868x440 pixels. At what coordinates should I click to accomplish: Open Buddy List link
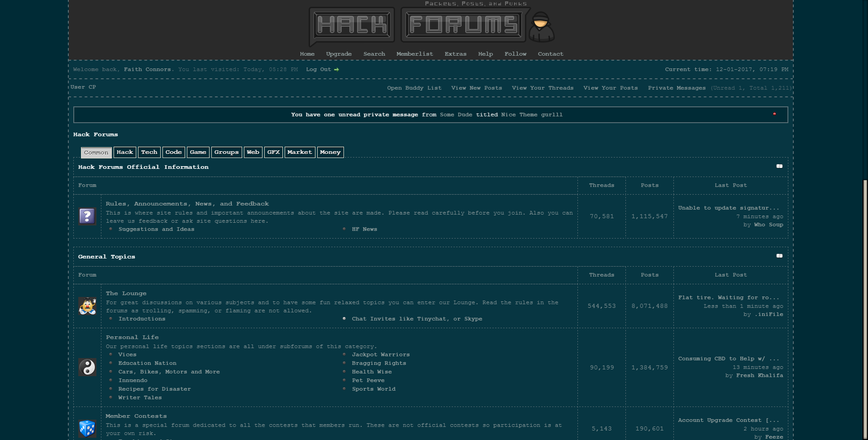point(415,88)
